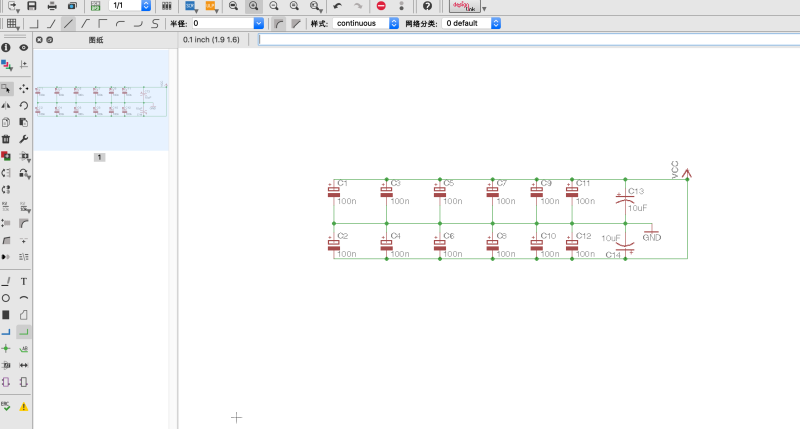Screen dimensions: 800x429
Task: Open the radius (半径) combo box arrow
Action: (259, 23)
